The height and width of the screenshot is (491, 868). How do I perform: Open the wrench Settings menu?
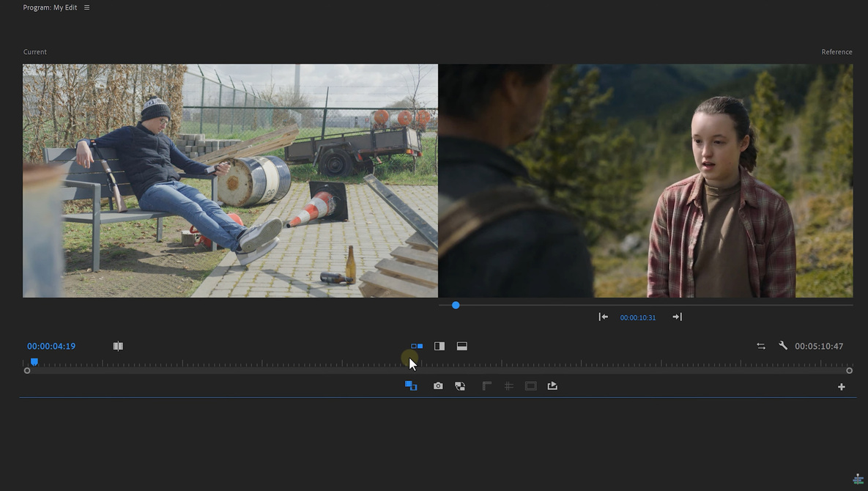coord(783,346)
